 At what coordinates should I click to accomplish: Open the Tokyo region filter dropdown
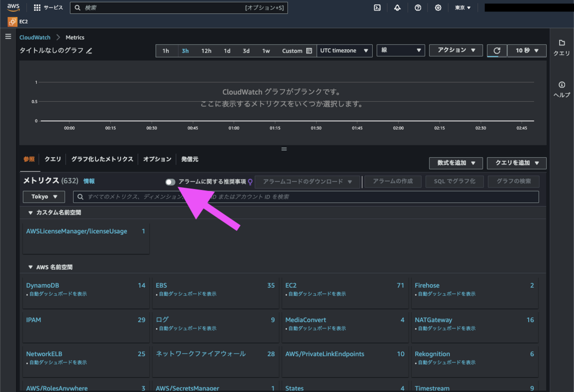click(44, 196)
